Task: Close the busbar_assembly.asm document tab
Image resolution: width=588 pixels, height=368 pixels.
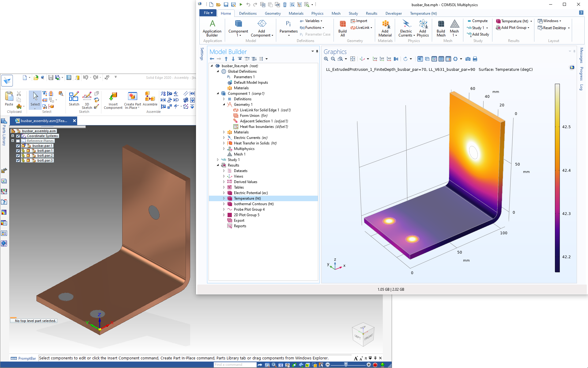Action: point(74,121)
